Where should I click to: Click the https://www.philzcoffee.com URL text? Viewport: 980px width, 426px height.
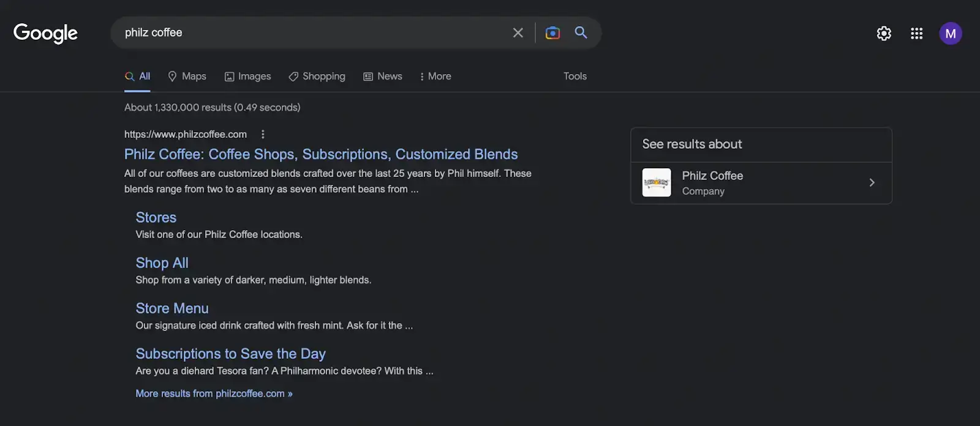186,134
